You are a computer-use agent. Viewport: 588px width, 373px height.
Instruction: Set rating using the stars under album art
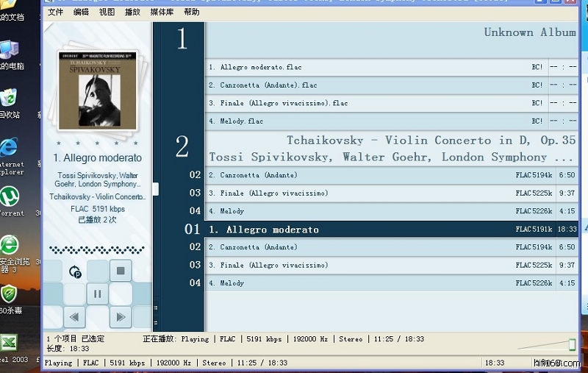tap(97, 143)
